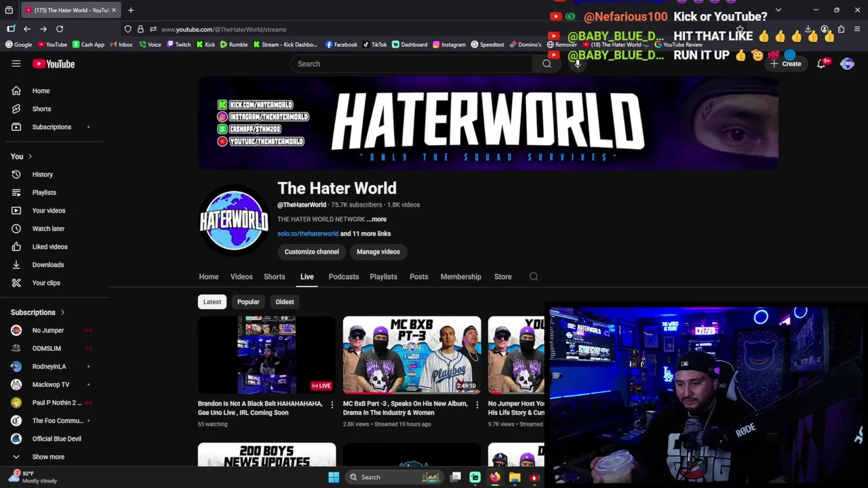Image resolution: width=868 pixels, height=488 pixels.
Task: Expand channel description with ...more
Action: 376,219
